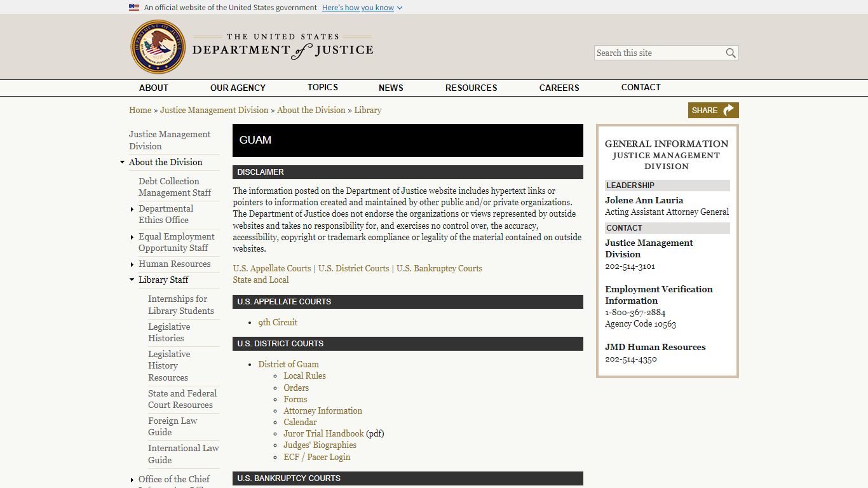Screen dimensions: 868x488
Task: Select phone number 1-800-367-2884
Action: pyautogui.click(x=635, y=313)
